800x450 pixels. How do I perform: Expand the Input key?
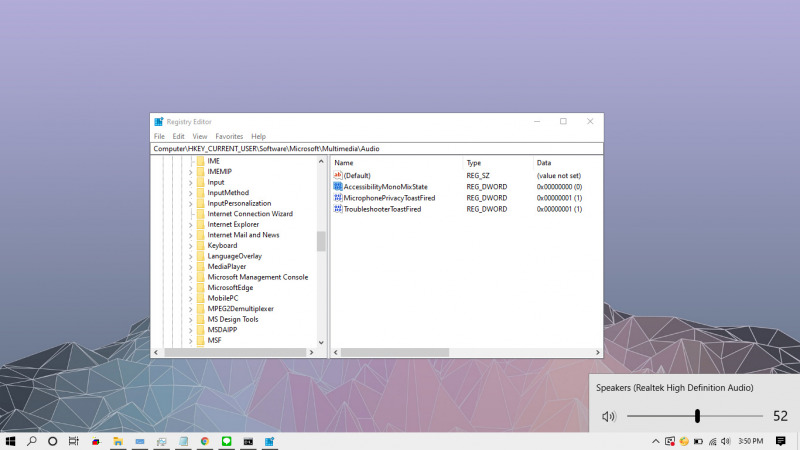tap(190, 183)
